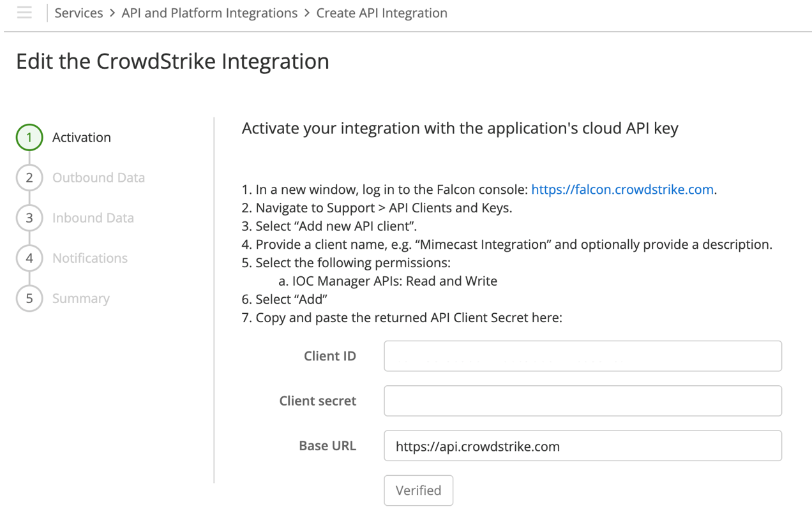Select Create API Integration breadcrumb
Image resolution: width=812 pixels, height=516 pixels.
pos(381,13)
